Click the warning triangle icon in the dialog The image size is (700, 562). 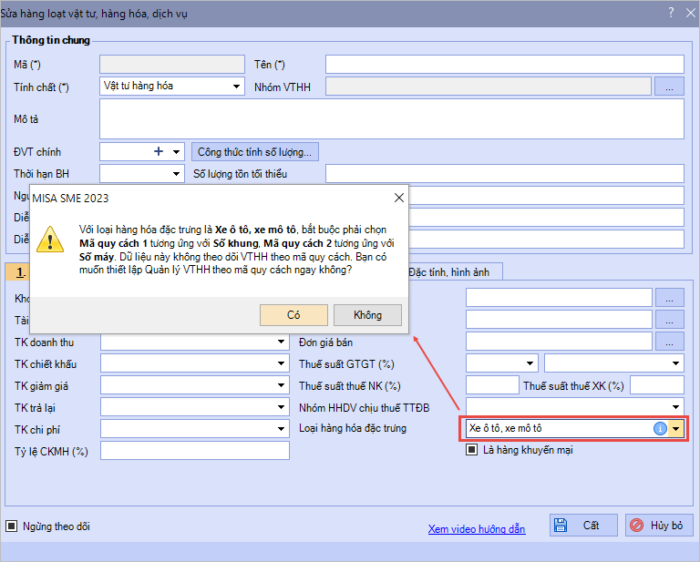[x=49, y=241]
